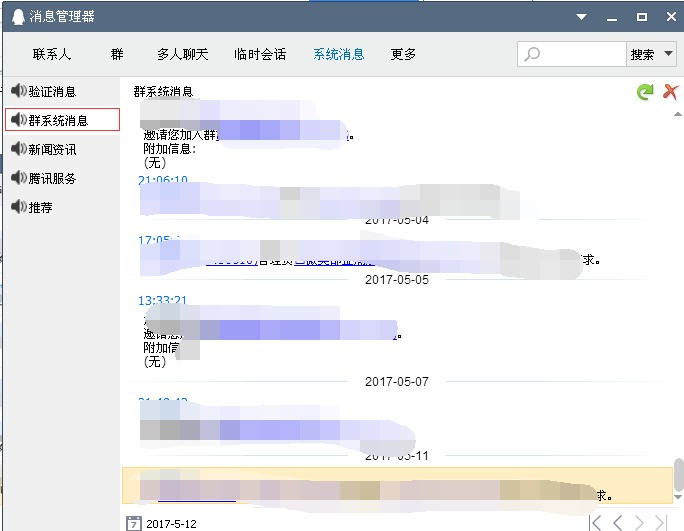Go to the next page of messages
The width and height of the screenshot is (684, 531).
(x=639, y=523)
